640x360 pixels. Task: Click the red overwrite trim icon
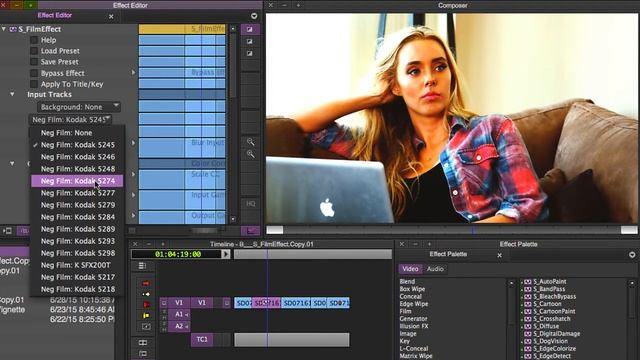[146, 304]
